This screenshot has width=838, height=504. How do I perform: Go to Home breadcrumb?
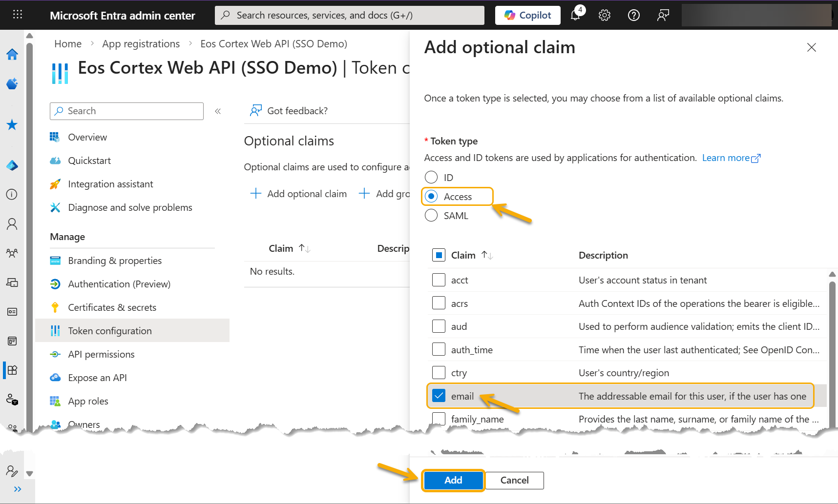click(68, 44)
